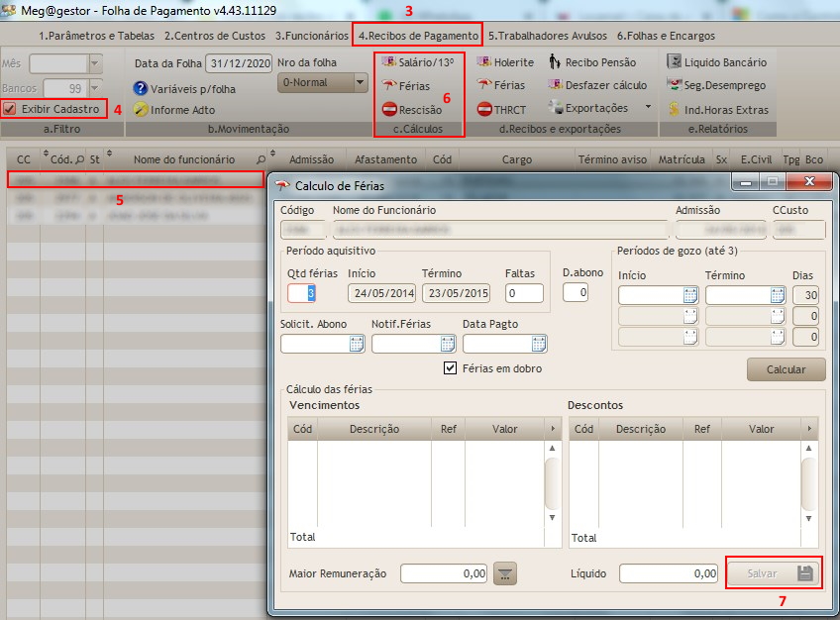Open Recibo Pensão
The image size is (840, 620).
pos(591,62)
